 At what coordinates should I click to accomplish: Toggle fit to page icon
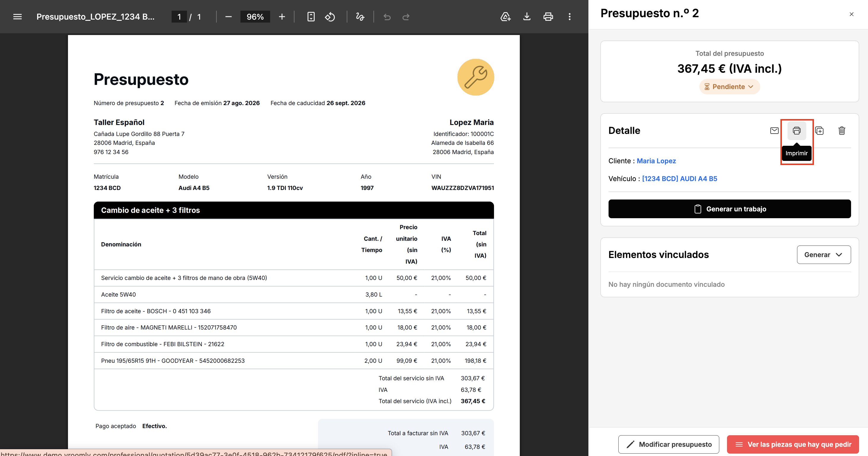pos(311,17)
